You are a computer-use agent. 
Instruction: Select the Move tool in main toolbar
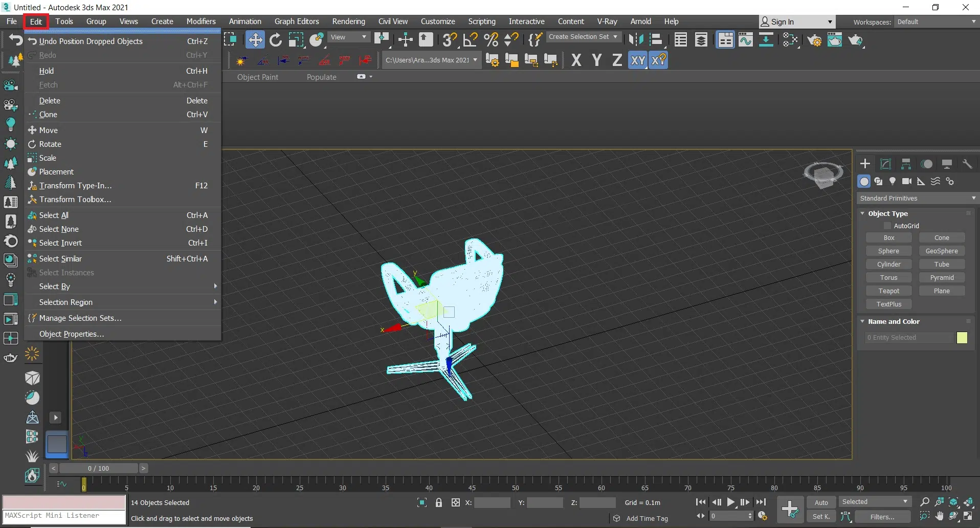point(255,40)
